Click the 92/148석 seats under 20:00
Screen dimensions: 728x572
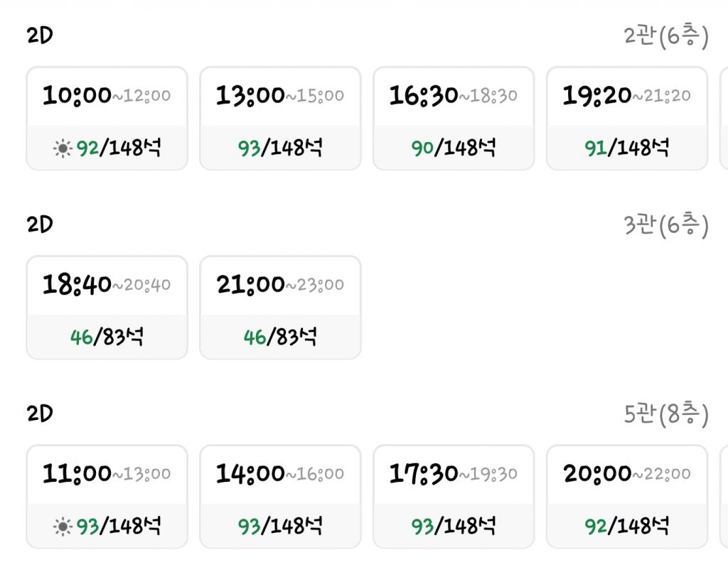coord(627,526)
